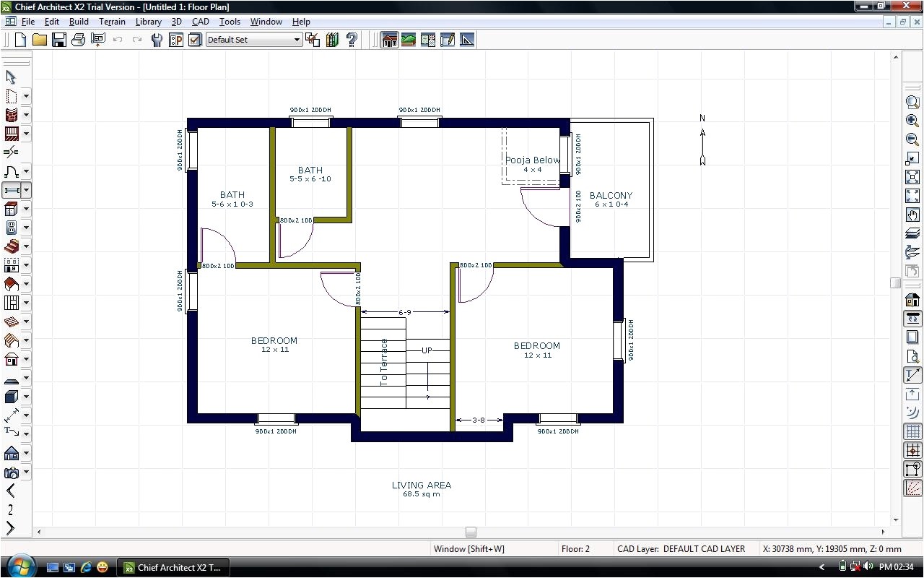The image size is (924, 578).
Task: Click the Undo button in the toolbar
Action: (x=117, y=40)
